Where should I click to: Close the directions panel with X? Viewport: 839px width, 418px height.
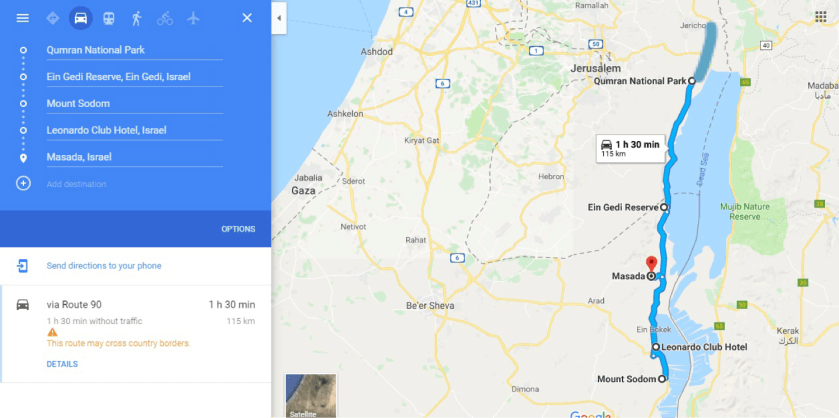click(247, 18)
